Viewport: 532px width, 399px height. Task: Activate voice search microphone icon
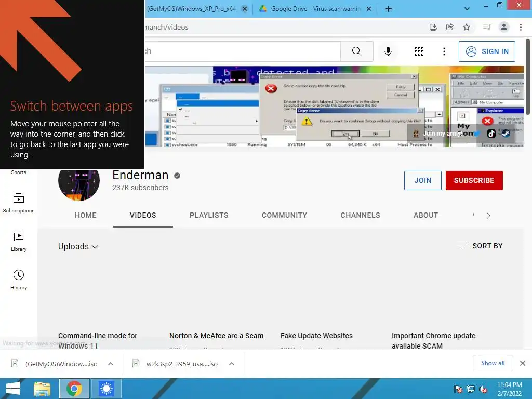click(x=388, y=51)
